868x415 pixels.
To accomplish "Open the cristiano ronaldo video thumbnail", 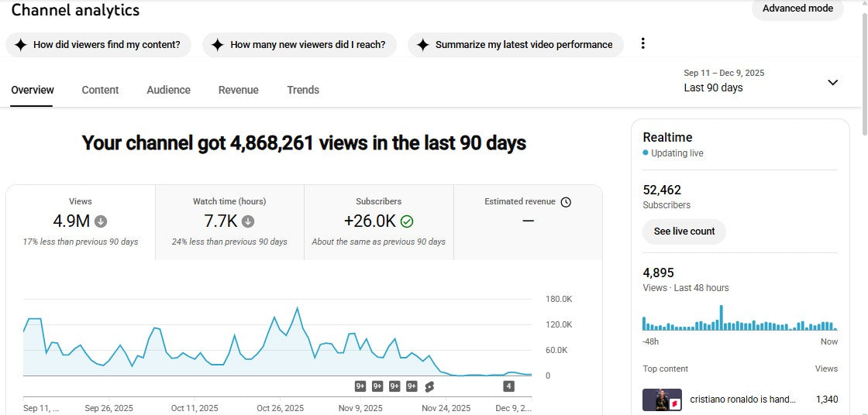I will pos(662,400).
